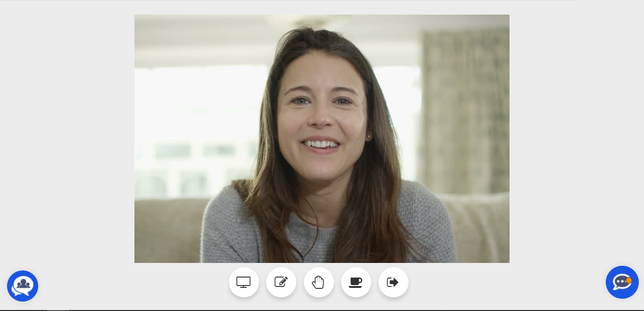The height and width of the screenshot is (311, 644).
Task: Toggle the raised hand status
Action: 319,282
